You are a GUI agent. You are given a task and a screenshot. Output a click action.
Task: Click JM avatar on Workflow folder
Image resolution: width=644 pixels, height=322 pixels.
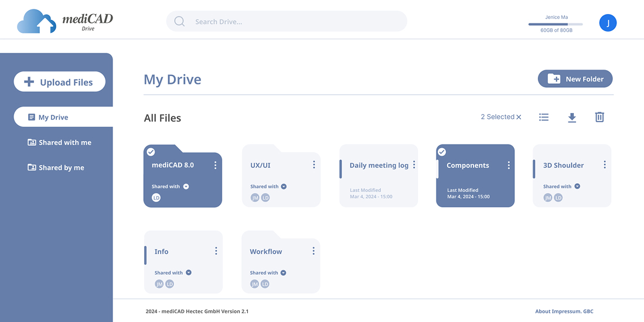[255, 284]
